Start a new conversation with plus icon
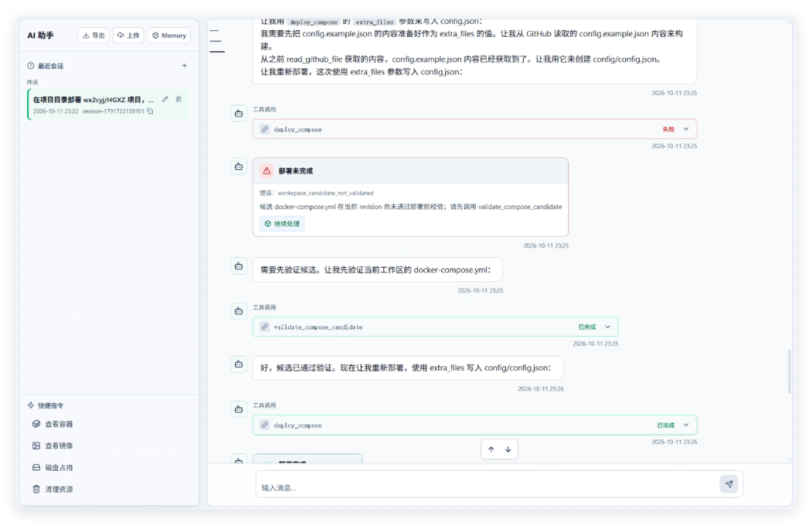 184,66
